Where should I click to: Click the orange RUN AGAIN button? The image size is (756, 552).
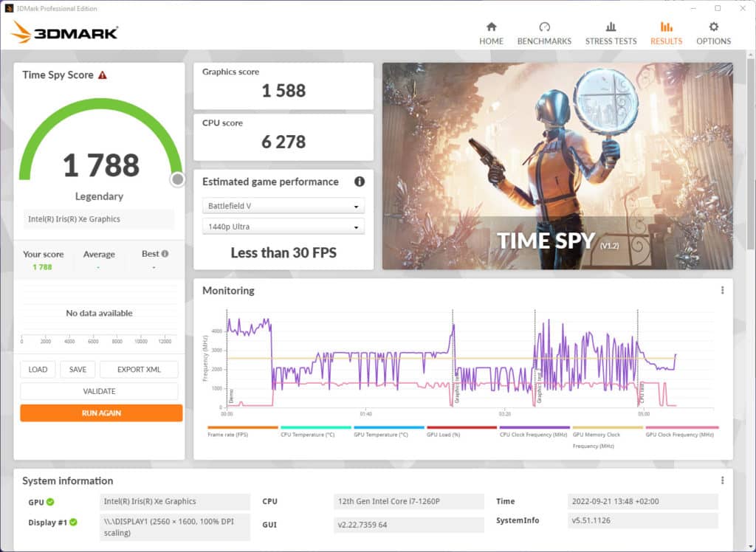tap(101, 413)
